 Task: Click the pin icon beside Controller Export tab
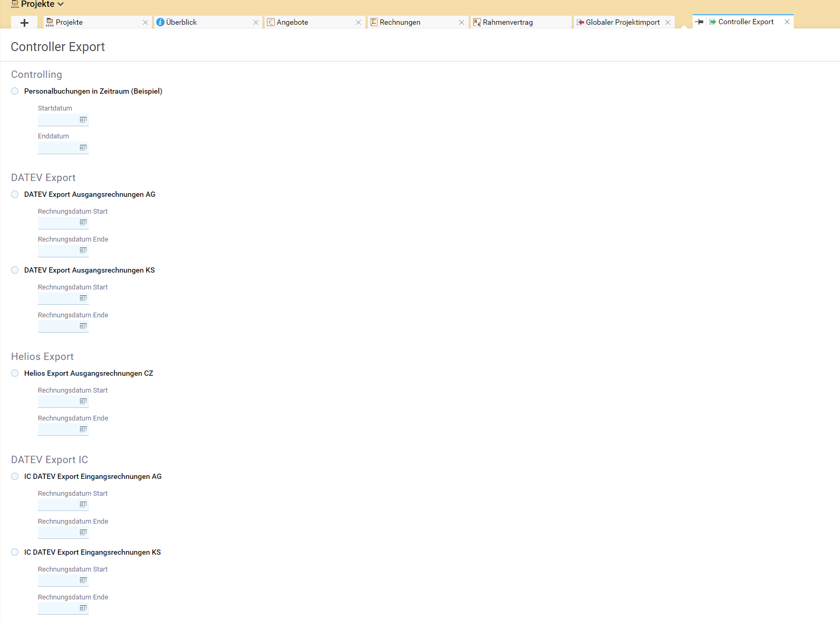[x=699, y=22]
